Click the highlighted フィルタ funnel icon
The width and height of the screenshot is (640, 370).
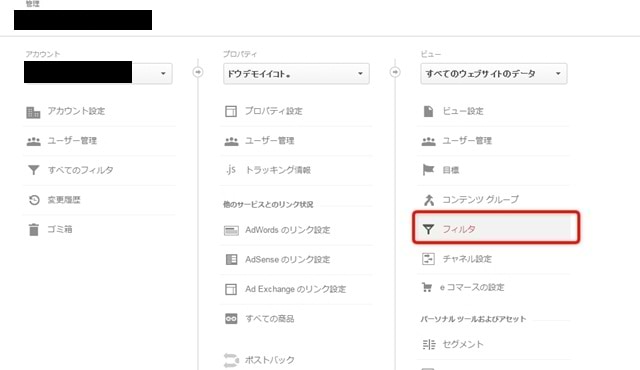pos(428,229)
